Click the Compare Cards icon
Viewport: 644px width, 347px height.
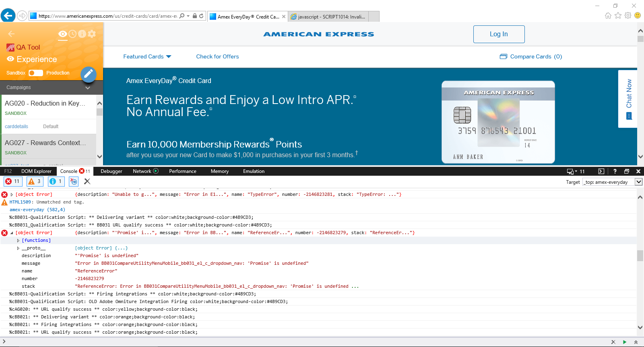pos(504,56)
